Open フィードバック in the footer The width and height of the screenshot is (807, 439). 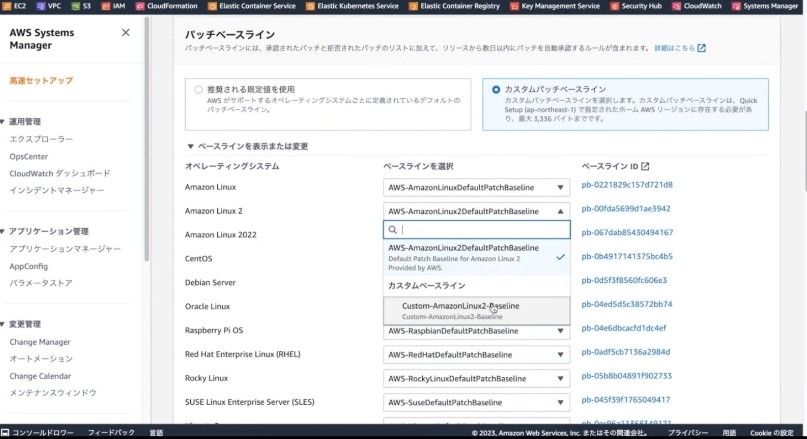pyautogui.click(x=111, y=432)
